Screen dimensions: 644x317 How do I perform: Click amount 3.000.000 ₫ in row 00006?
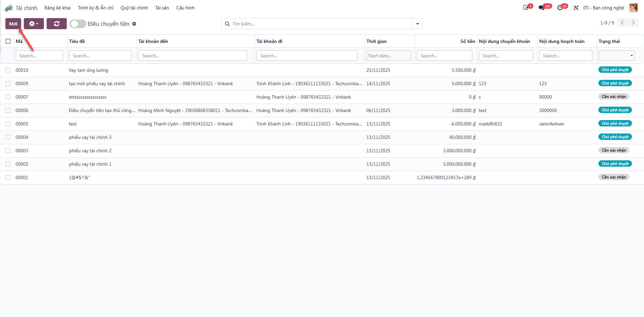click(x=464, y=110)
